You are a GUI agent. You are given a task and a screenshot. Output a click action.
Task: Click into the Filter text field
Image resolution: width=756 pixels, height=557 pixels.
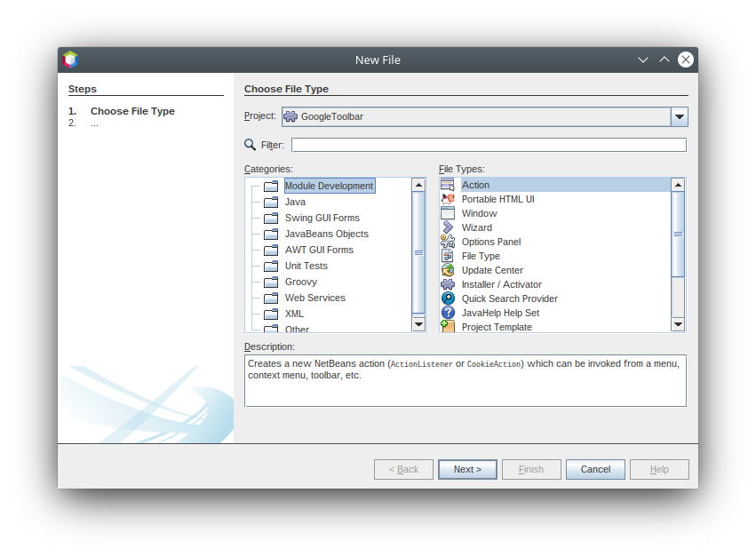489,145
